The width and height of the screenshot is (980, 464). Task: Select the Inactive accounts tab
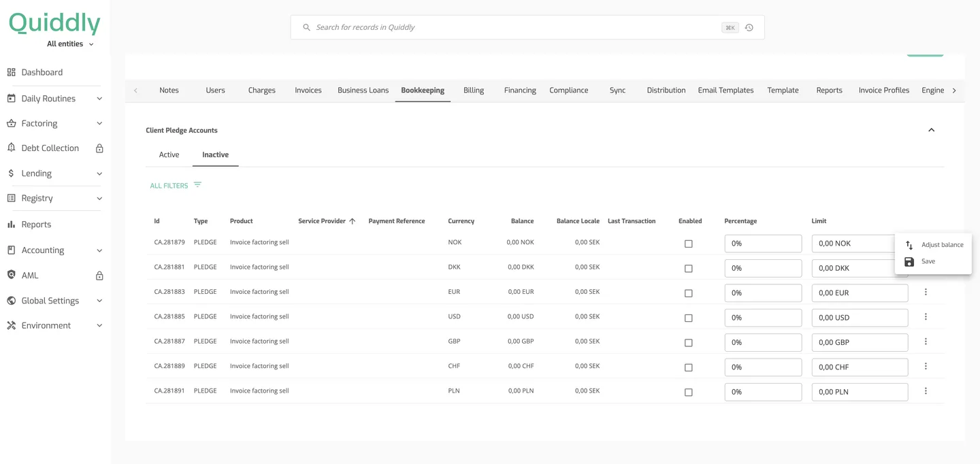tap(215, 154)
